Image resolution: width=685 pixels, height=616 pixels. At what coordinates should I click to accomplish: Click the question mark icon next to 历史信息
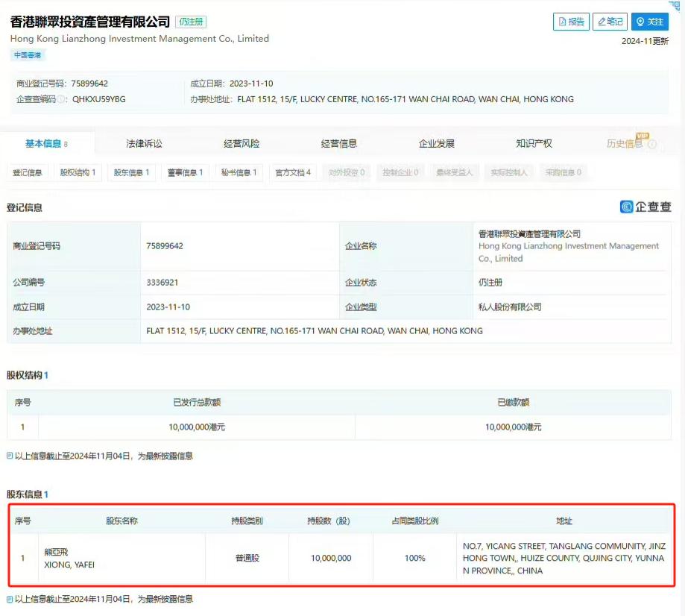tap(652, 143)
